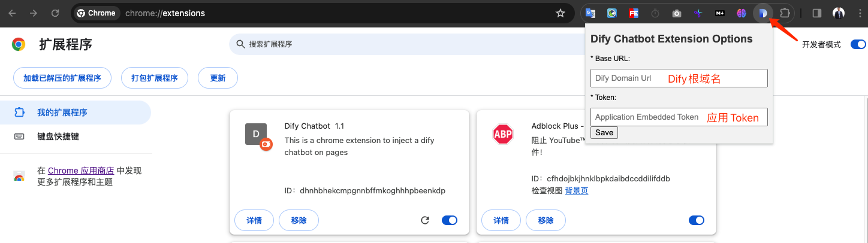Disable the developer mode switch
Viewport: 868px width, 243px height.
[858, 44]
